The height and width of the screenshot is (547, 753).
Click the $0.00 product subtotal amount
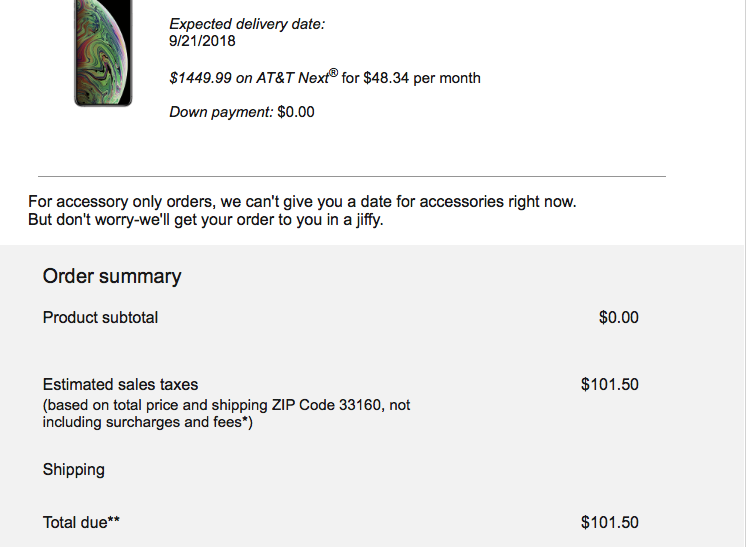click(x=618, y=318)
